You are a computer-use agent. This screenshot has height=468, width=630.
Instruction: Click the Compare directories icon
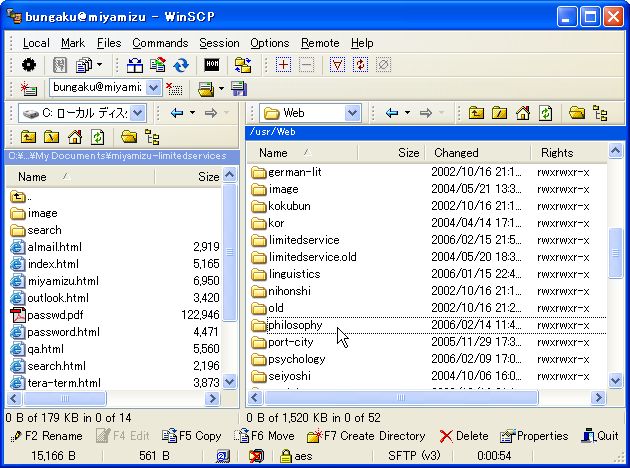tap(135, 65)
